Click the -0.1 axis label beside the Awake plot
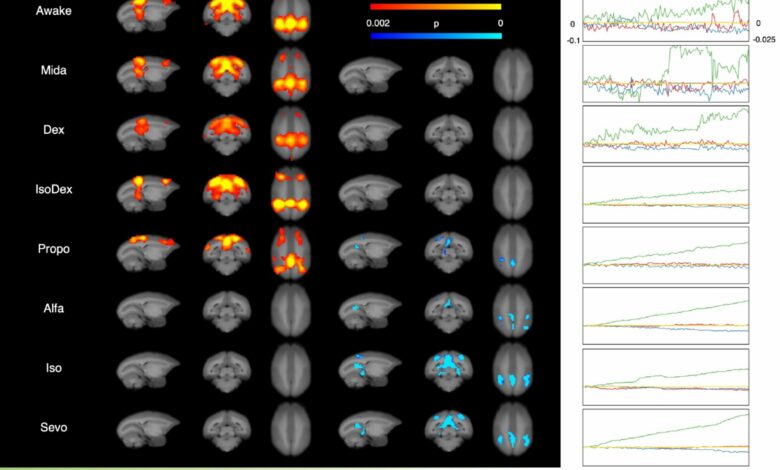 click(573, 40)
